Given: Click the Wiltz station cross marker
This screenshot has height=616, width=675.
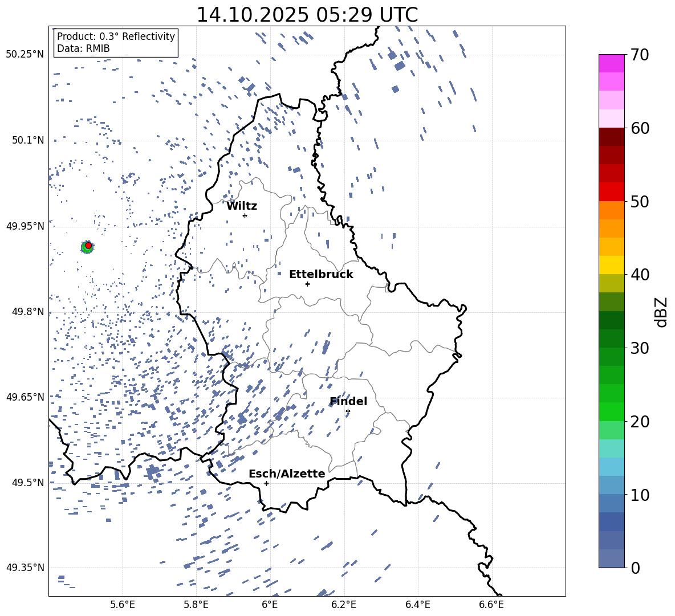Looking at the screenshot, I should [245, 215].
